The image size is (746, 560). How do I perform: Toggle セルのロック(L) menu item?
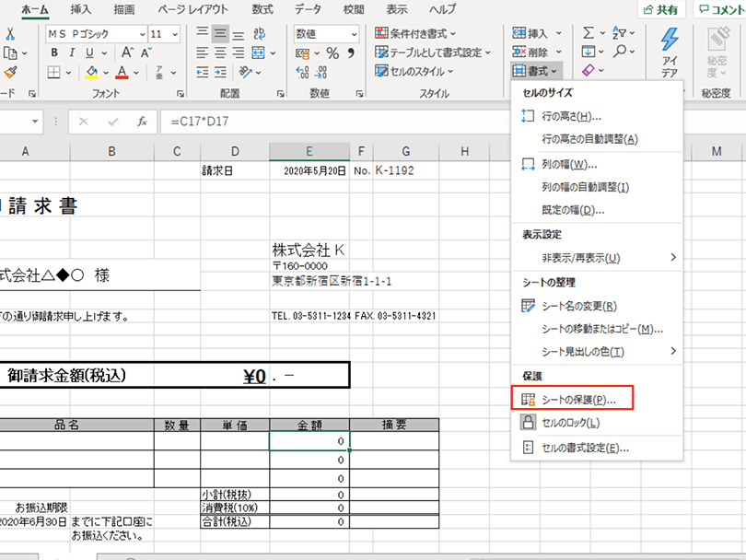(x=597, y=423)
